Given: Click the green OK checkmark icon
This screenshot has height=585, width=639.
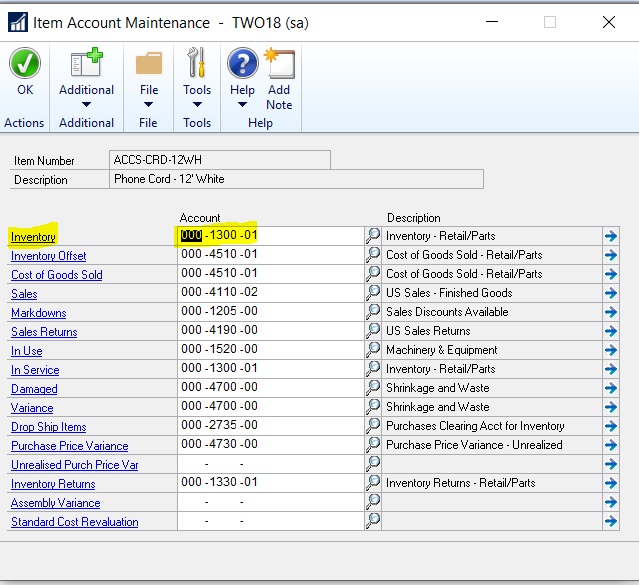Looking at the screenshot, I should 25,64.
